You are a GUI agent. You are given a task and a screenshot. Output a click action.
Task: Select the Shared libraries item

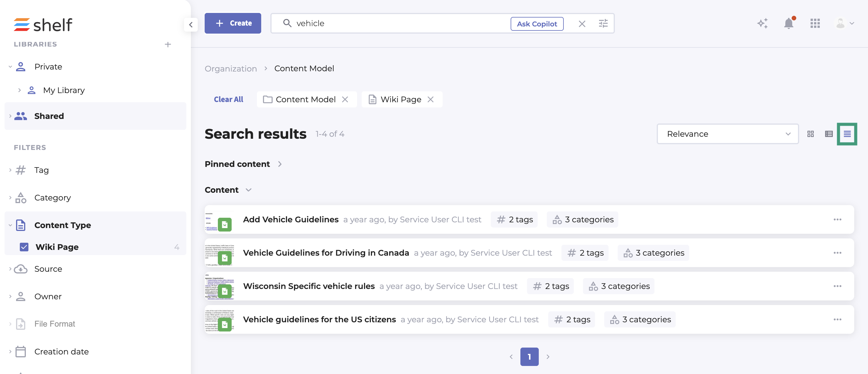click(49, 116)
